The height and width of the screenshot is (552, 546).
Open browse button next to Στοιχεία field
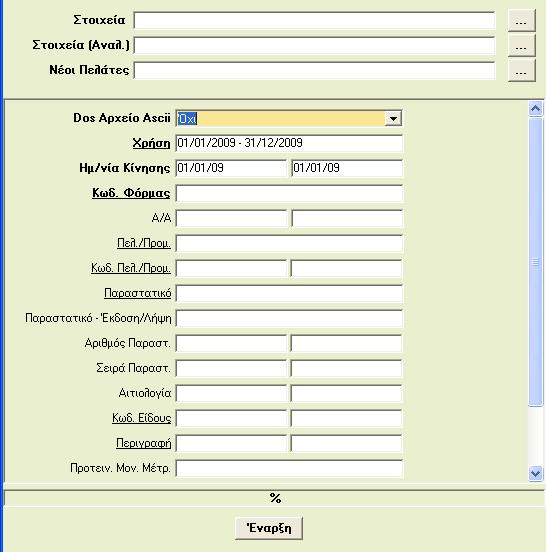pyautogui.click(x=521, y=21)
